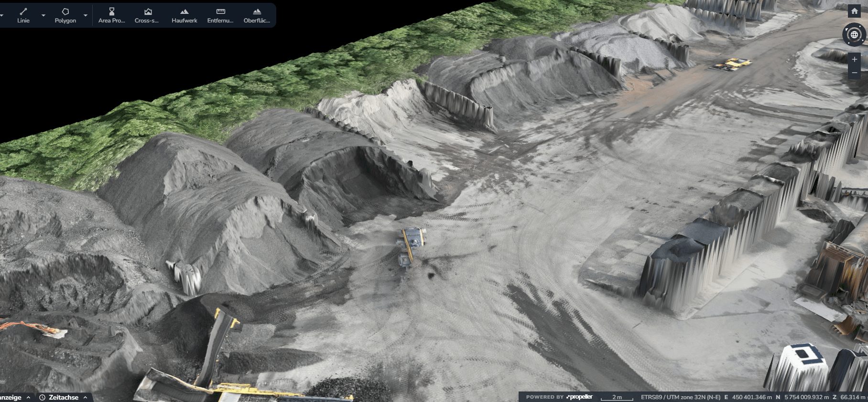Zoom out with the minus button
The width and height of the screenshot is (868, 402).
click(x=854, y=73)
